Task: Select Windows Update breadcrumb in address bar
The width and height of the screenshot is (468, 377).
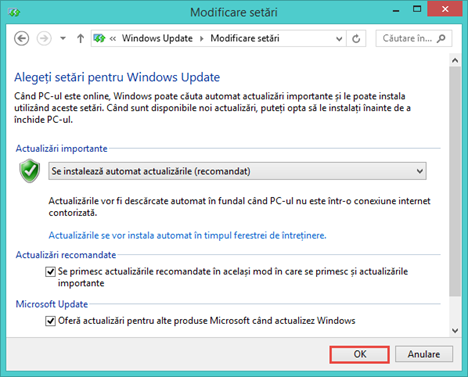Action: [157, 38]
